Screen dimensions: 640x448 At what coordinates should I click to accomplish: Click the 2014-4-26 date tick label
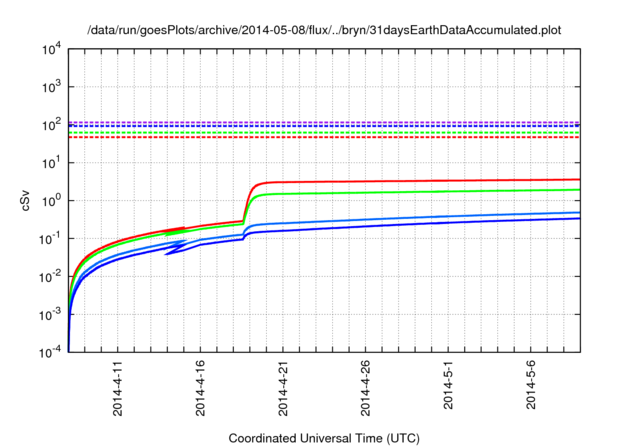tap(365, 388)
